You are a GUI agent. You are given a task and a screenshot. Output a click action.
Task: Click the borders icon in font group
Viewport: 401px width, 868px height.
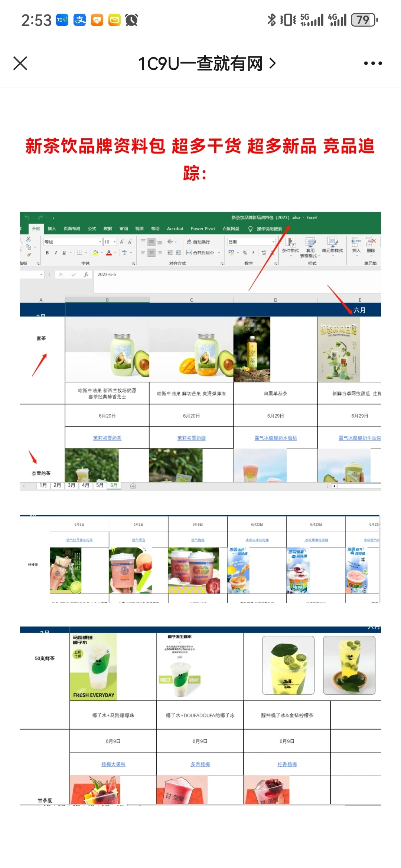coord(79,253)
